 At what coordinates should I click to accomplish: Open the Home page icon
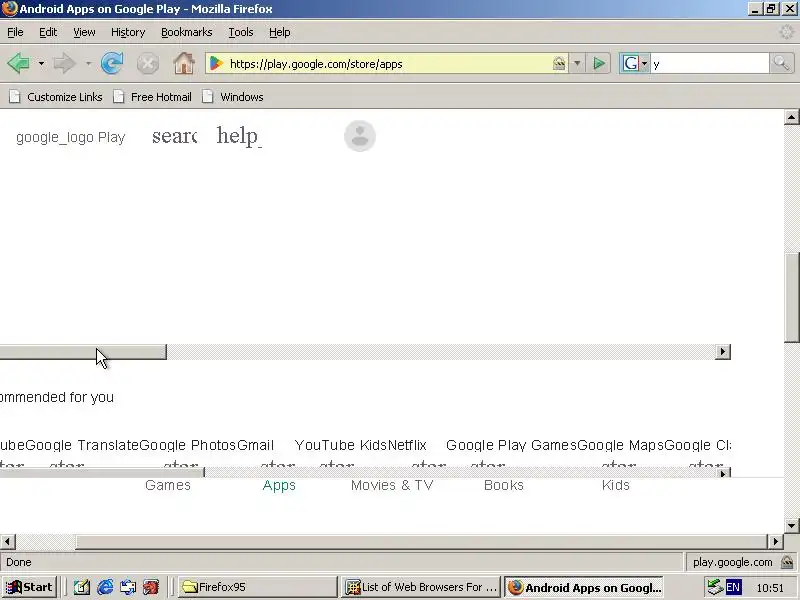[184, 64]
